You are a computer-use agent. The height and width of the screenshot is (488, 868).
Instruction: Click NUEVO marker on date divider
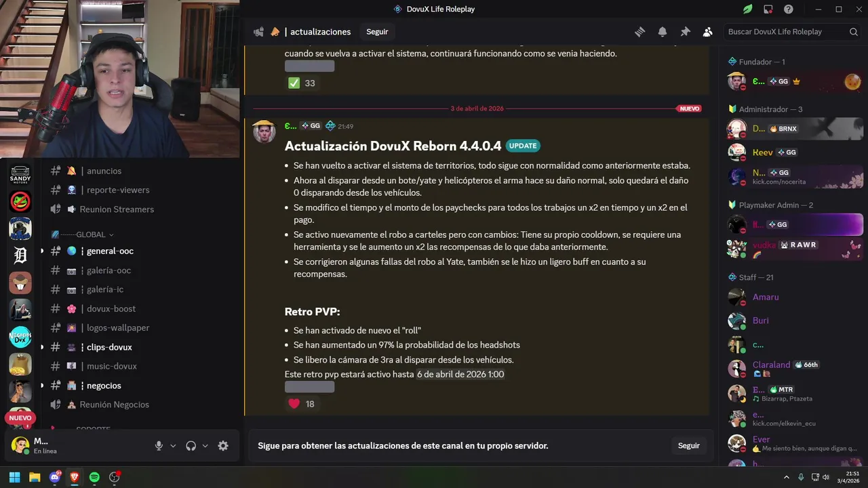click(x=689, y=108)
